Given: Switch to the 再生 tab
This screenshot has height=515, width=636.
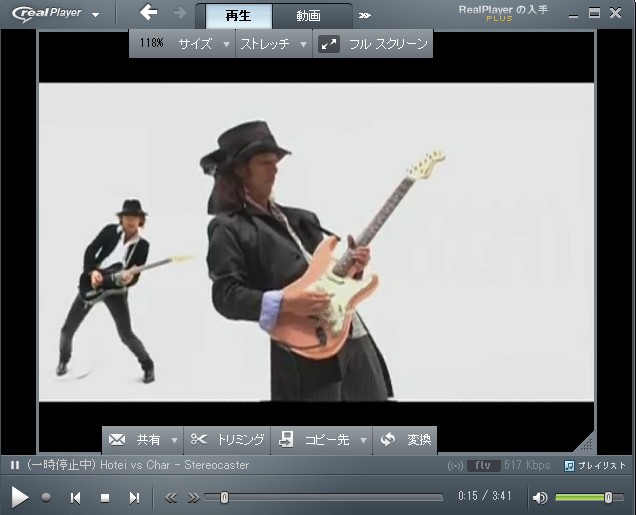Looking at the screenshot, I should pyautogui.click(x=238, y=16).
